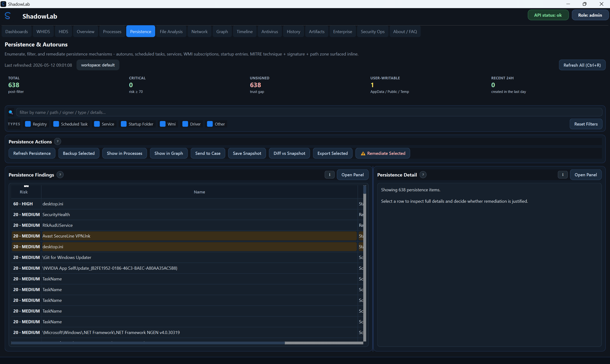Toggle the Service type checkbox
The width and height of the screenshot is (610, 364).
(x=97, y=124)
